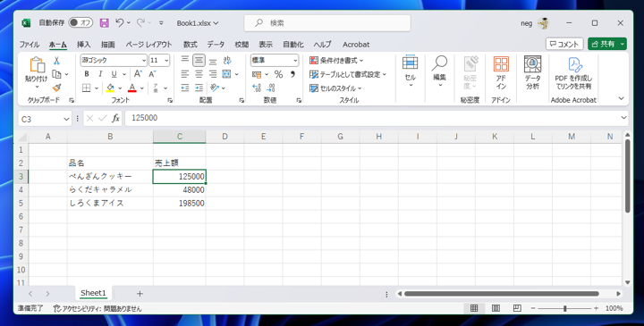The image size is (644, 326).
Task: Open the 条件付き書式 dropdown
Action: tap(336, 61)
